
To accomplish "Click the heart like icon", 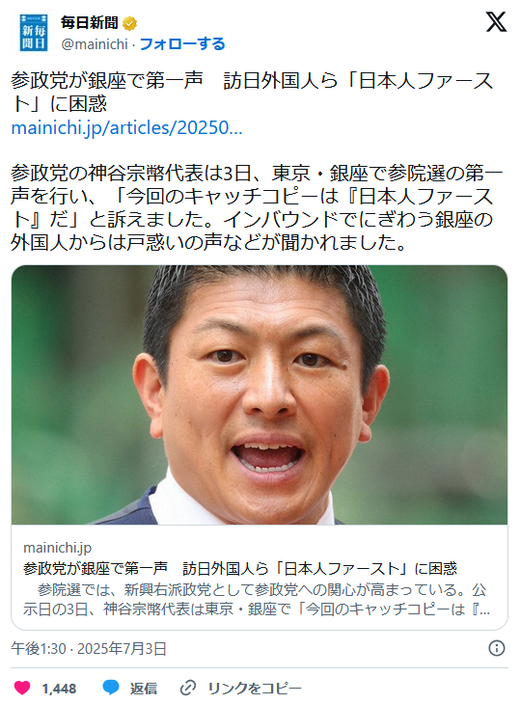I will (x=22, y=687).
